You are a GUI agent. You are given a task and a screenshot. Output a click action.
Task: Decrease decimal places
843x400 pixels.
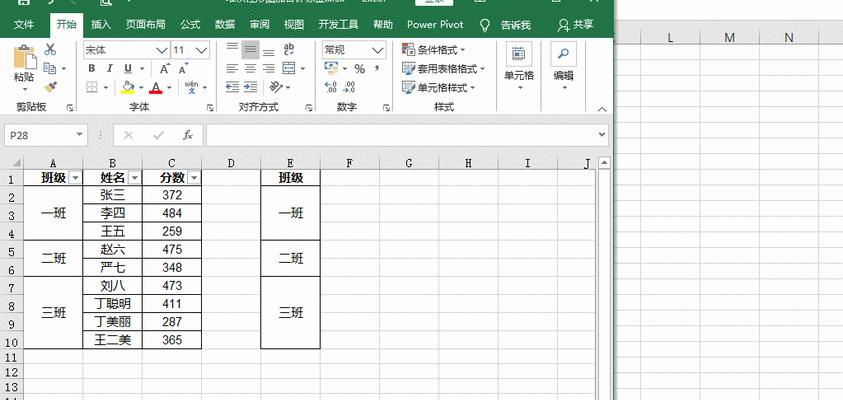(x=349, y=87)
